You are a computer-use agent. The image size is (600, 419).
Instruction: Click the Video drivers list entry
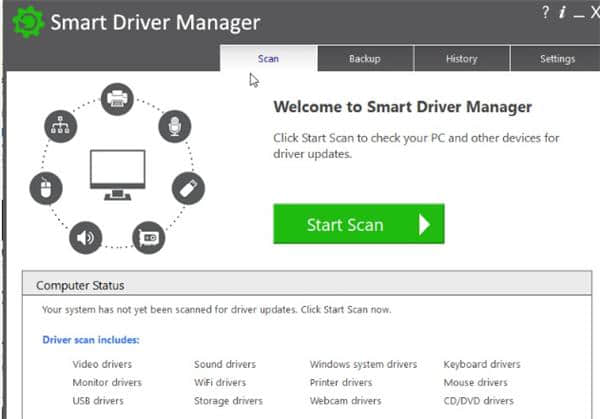pyautogui.click(x=102, y=364)
